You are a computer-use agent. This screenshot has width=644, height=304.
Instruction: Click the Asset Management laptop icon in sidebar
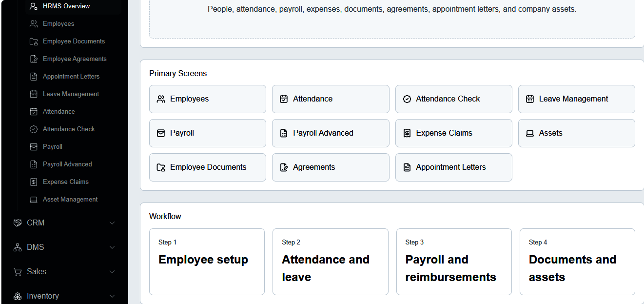point(34,200)
